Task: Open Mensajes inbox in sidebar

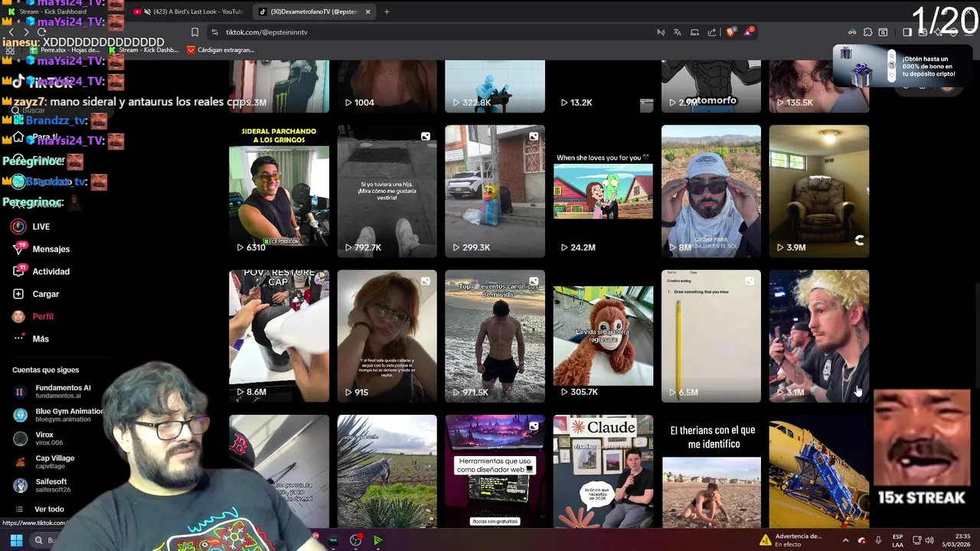Action: (x=41, y=249)
